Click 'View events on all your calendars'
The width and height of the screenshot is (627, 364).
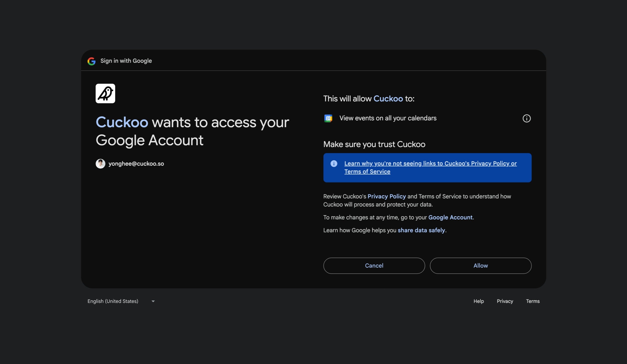388,118
